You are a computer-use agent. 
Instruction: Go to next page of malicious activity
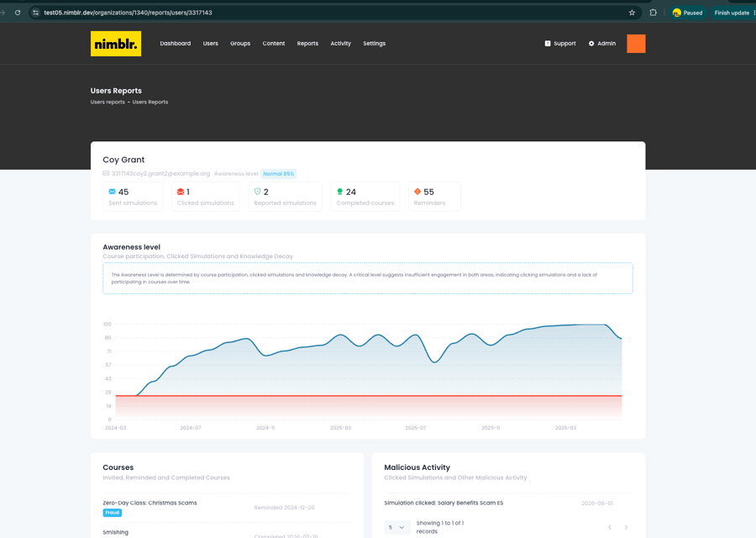(x=626, y=527)
